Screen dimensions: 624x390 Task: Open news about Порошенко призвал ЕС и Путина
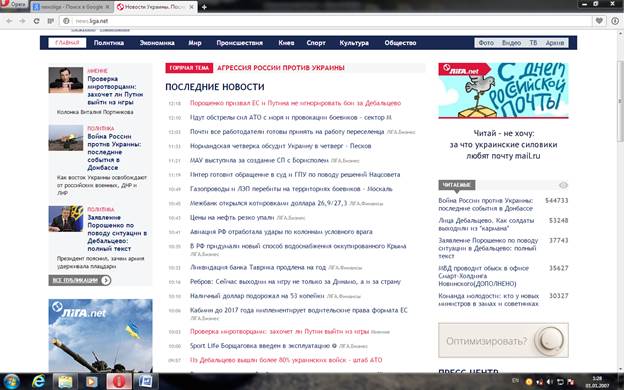[295, 103]
